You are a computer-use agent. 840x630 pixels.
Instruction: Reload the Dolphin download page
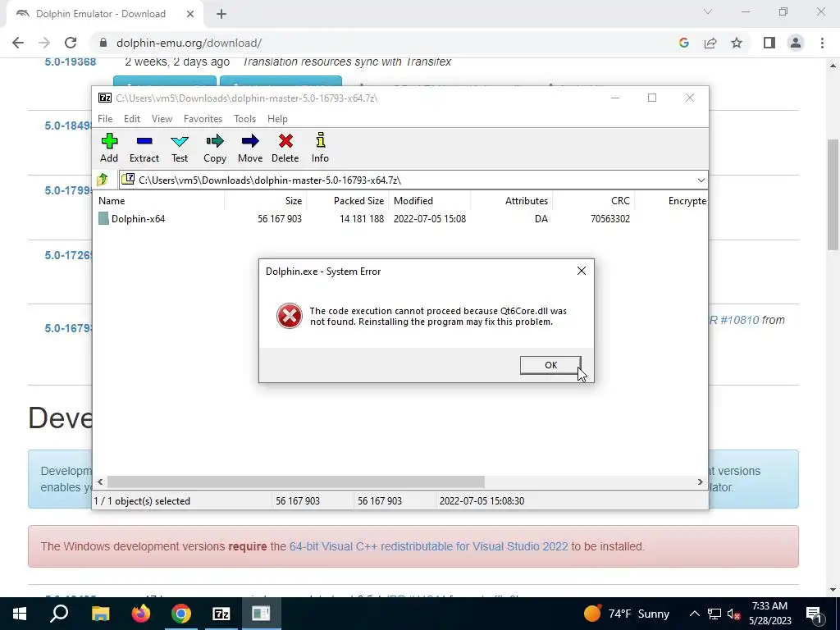tap(71, 43)
